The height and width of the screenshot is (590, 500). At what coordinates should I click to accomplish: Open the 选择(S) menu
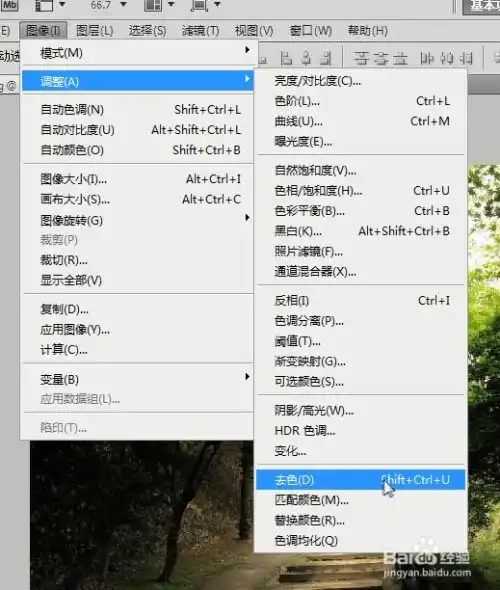point(147,30)
